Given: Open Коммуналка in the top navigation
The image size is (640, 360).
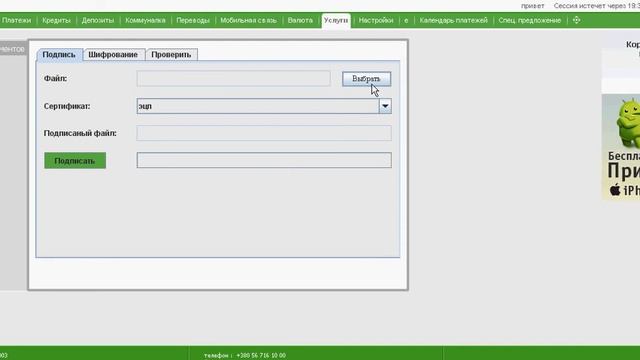Looking at the screenshot, I should [x=145, y=20].
